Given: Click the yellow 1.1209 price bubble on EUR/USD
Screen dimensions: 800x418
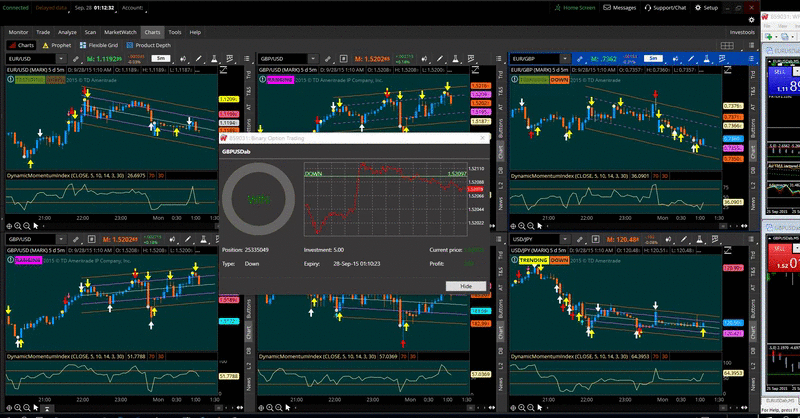Looking at the screenshot, I should tap(229, 99).
